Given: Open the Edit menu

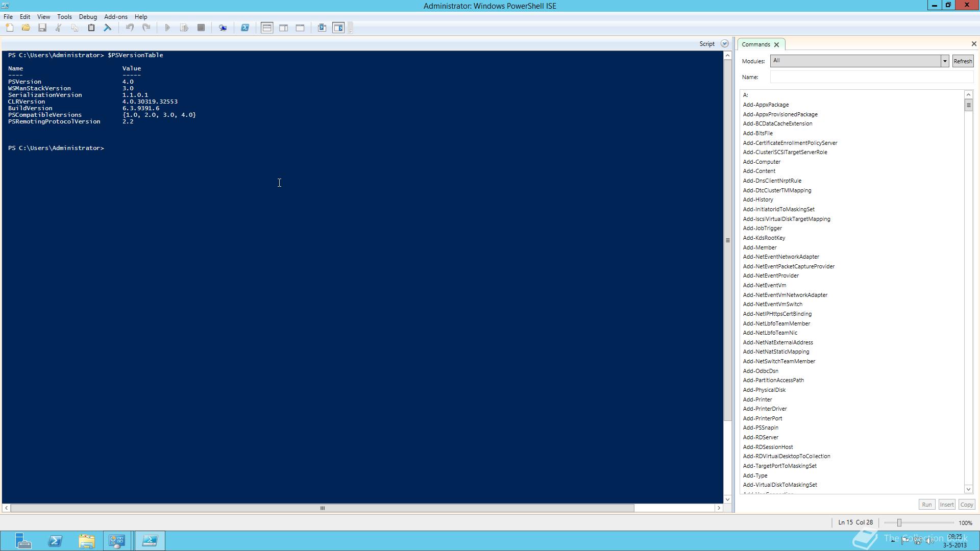Looking at the screenshot, I should [25, 17].
